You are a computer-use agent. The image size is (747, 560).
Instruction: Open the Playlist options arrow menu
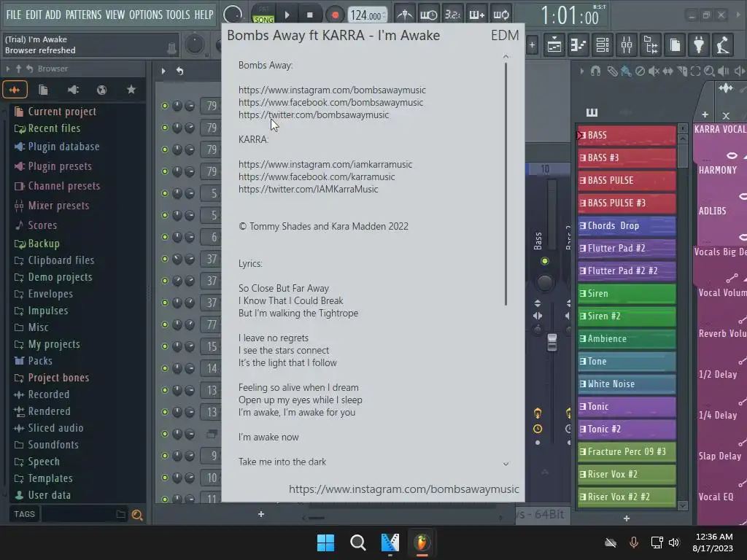[581, 71]
